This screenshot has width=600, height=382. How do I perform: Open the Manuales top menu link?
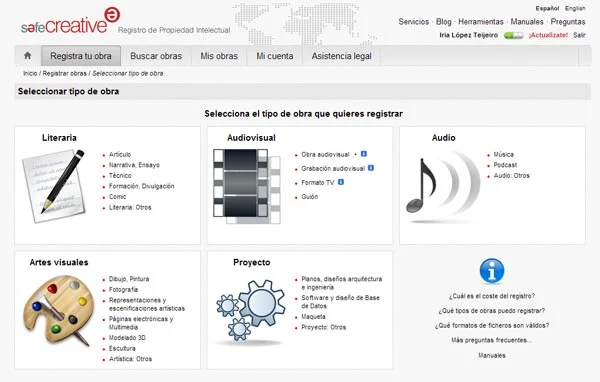pos(527,22)
